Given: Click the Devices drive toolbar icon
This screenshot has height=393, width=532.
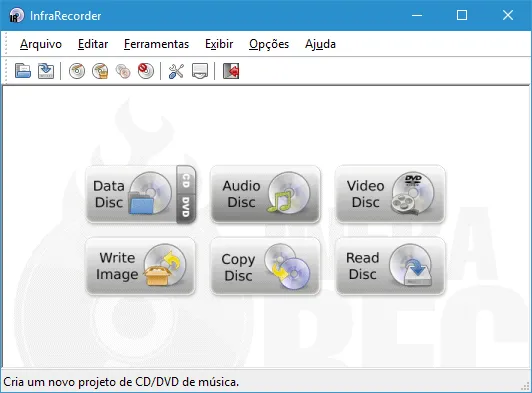Looking at the screenshot, I should [x=200, y=71].
